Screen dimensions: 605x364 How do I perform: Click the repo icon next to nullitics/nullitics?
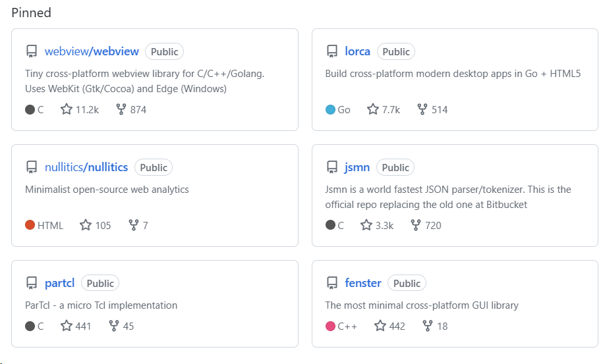click(31, 167)
